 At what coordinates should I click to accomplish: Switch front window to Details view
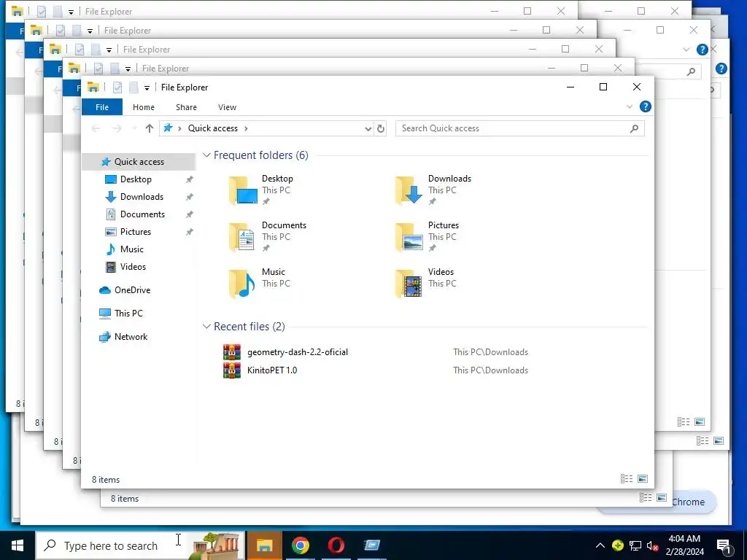point(627,478)
